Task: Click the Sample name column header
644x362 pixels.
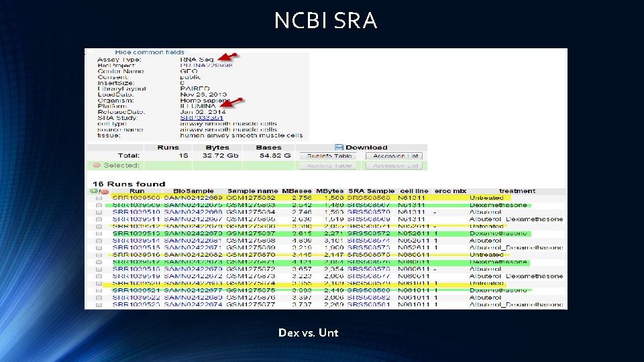Action: pos(253,191)
